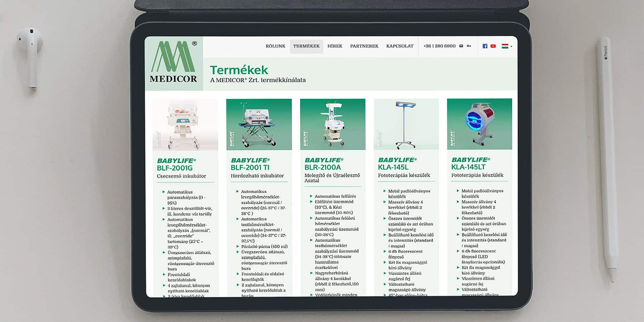Click the Babylife KLA-145LT title link
Viewport: 644px width, 322px height.
click(470, 164)
